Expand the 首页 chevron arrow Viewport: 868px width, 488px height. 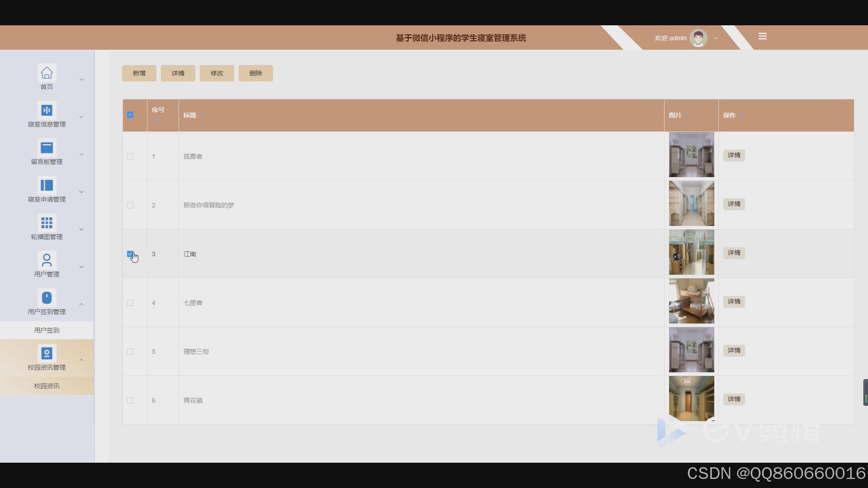[x=81, y=80]
